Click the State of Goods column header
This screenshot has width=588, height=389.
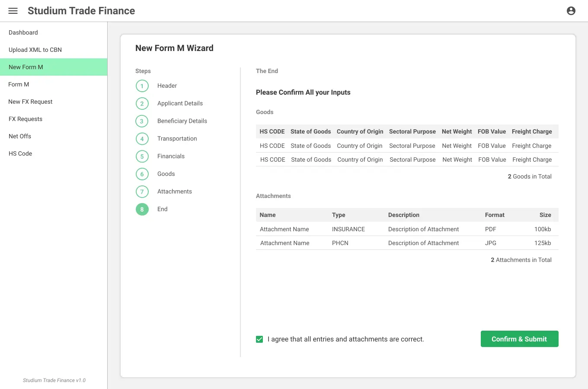coord(310,131)
